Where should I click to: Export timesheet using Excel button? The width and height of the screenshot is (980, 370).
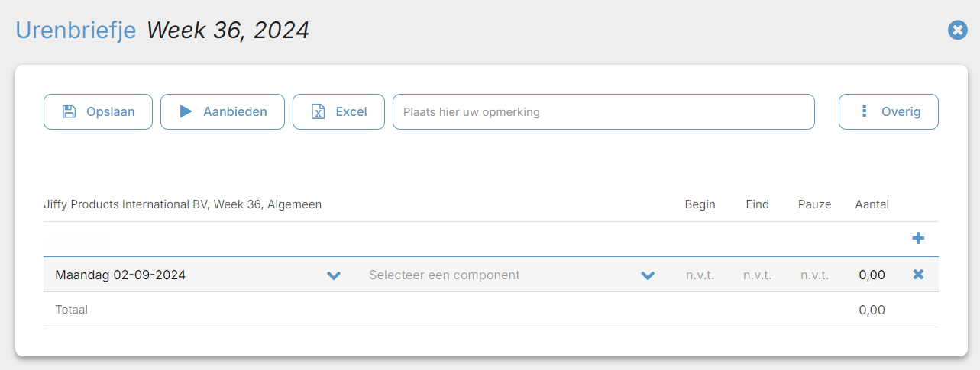coord(338,111)
